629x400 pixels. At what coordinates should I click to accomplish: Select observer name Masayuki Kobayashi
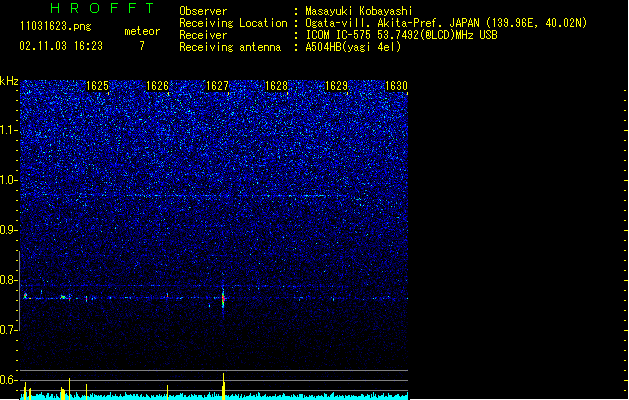[x=359, y=11]
